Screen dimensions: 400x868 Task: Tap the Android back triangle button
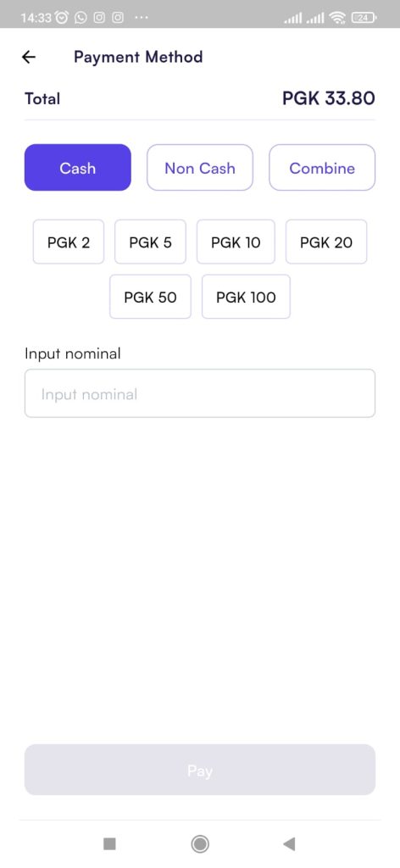pos(289,843)
